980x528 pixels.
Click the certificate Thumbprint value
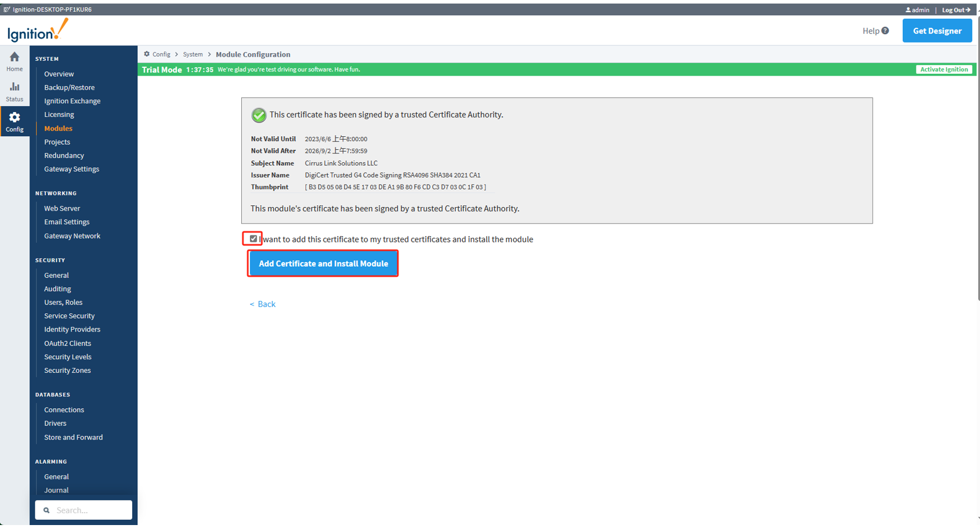click(x=395, y=187)
